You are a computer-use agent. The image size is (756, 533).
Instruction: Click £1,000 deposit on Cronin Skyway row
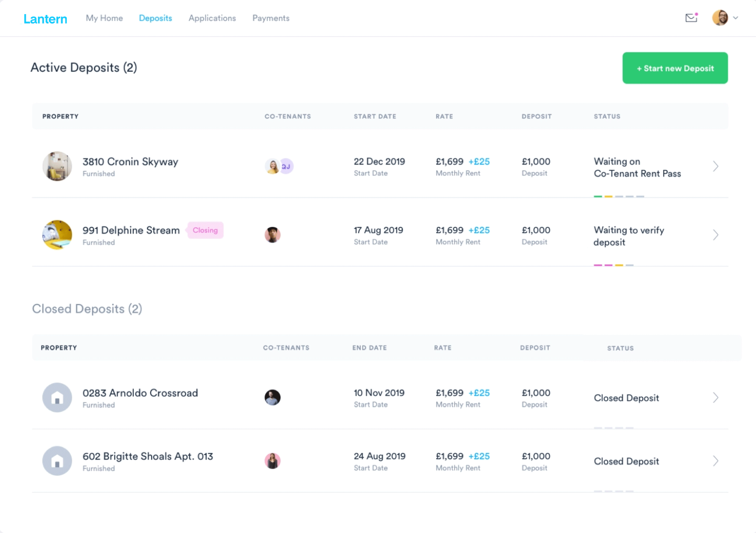(x=536, y=161)
